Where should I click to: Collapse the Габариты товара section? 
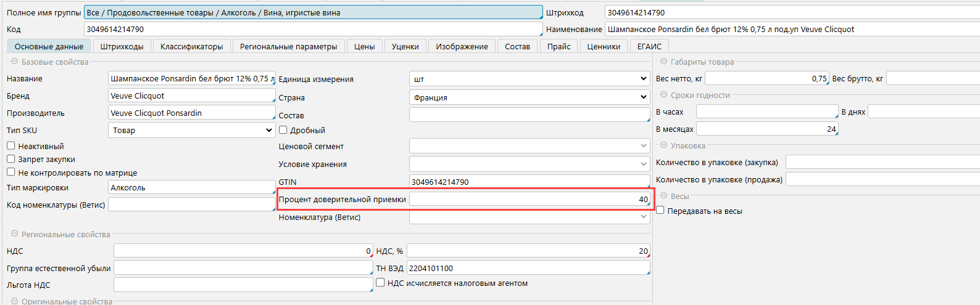click(663, 62)
